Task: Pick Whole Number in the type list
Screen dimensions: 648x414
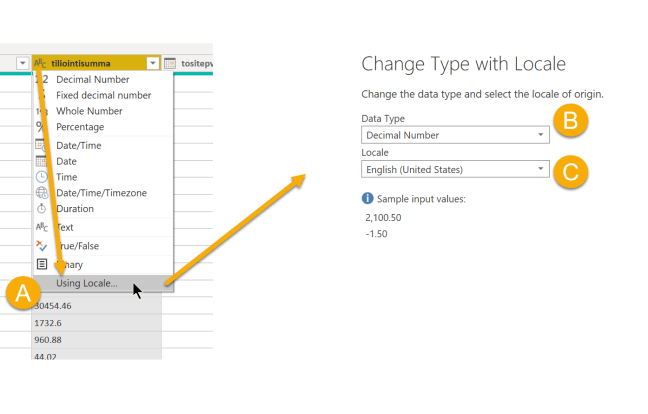Action: 89,111
